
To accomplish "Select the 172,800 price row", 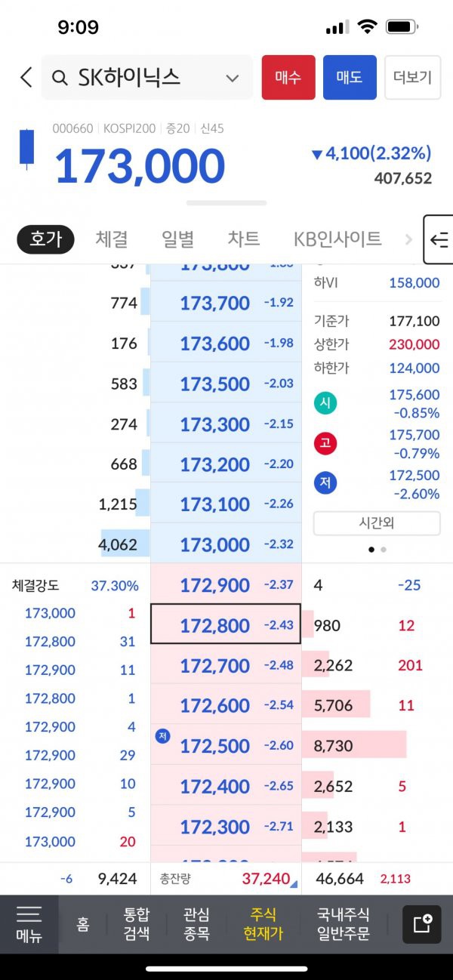I will coord(226,624).
